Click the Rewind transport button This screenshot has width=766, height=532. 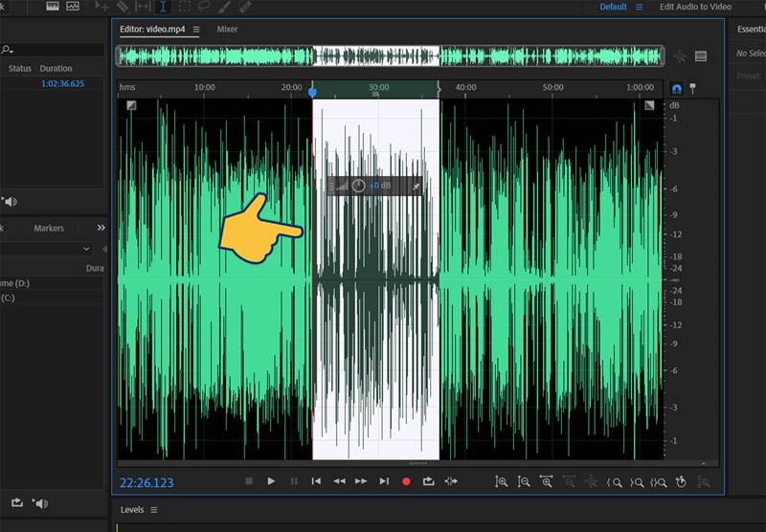[x=339, y=481]
